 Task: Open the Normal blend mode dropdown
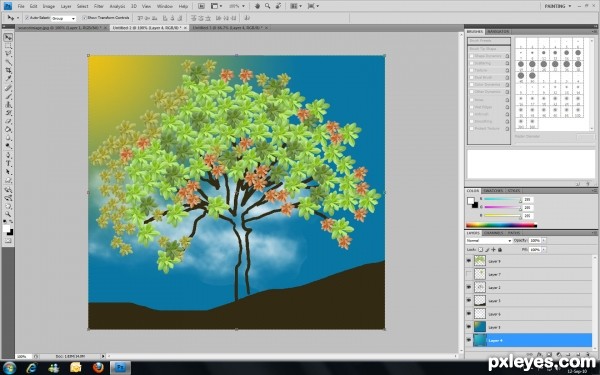[489, 241]
